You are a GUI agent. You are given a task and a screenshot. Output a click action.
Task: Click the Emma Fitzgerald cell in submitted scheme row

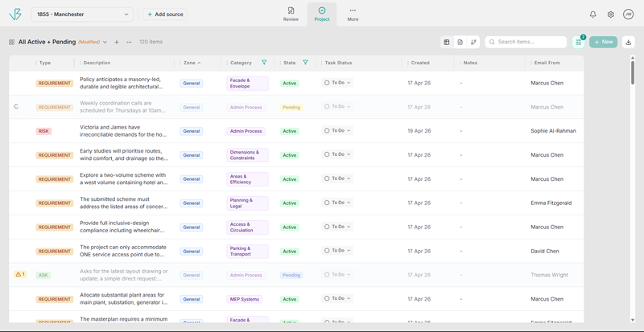click(x=551, y=203)
